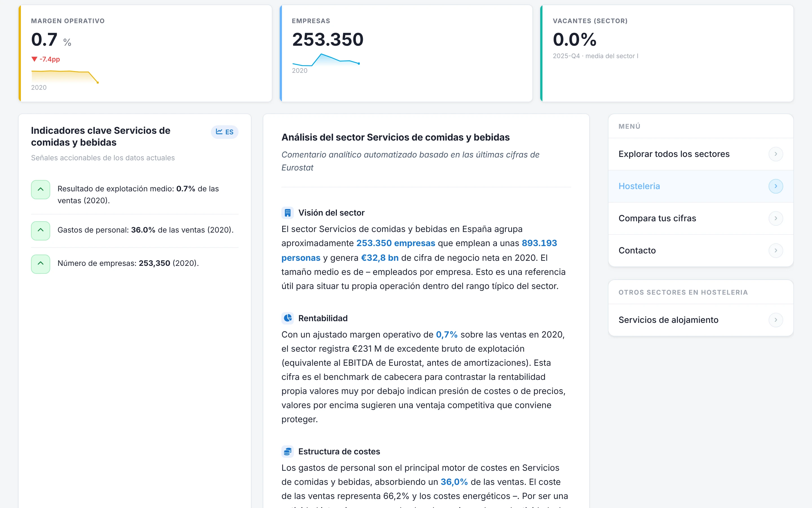Open the Servicios de alojamiento sector link
The image size is (812, 508).
pos(701,320)
